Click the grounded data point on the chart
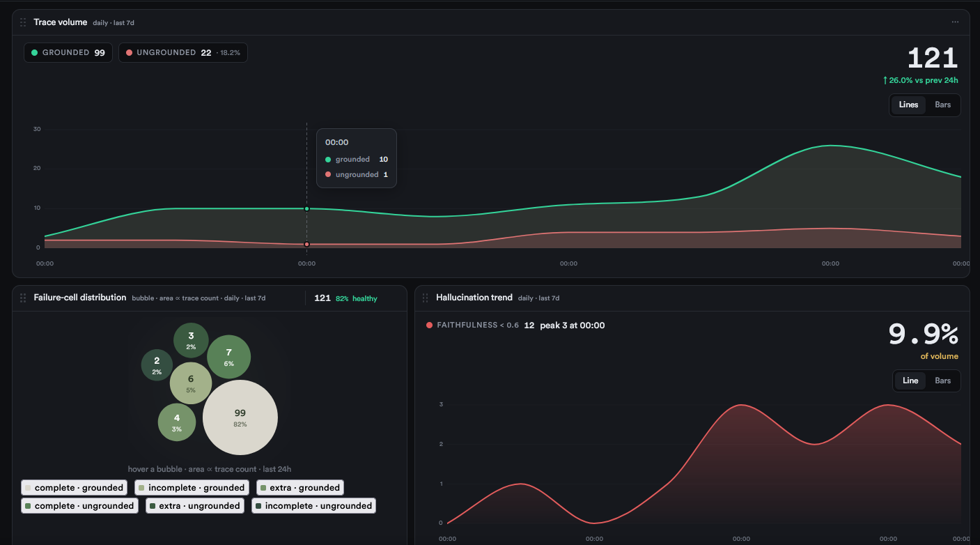The image size is (980, 545). click(x=306, y=208)
